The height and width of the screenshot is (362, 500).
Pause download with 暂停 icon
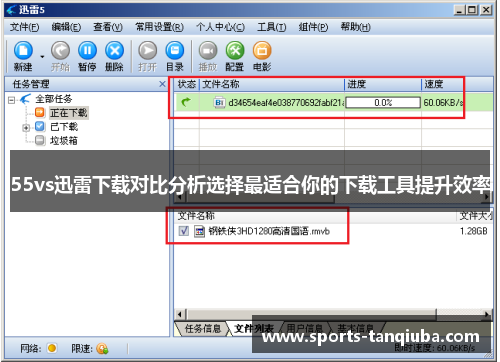coord(87,51)
